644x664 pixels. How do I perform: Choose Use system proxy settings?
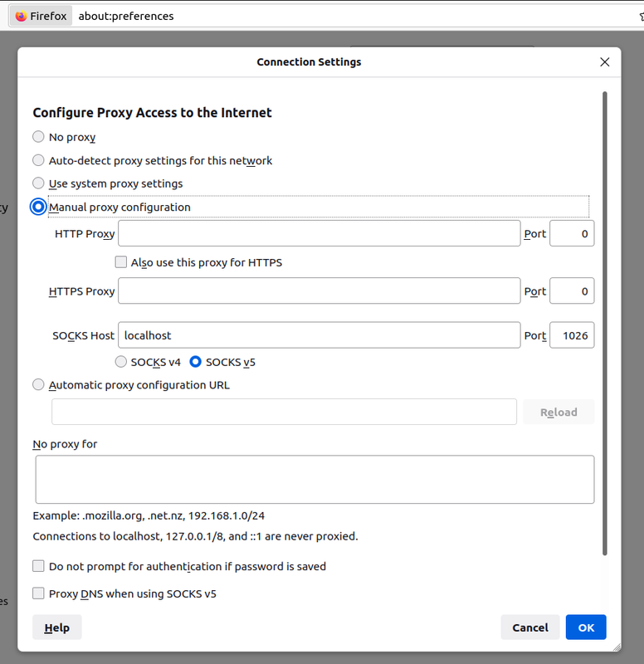click(x=38, y=183)
